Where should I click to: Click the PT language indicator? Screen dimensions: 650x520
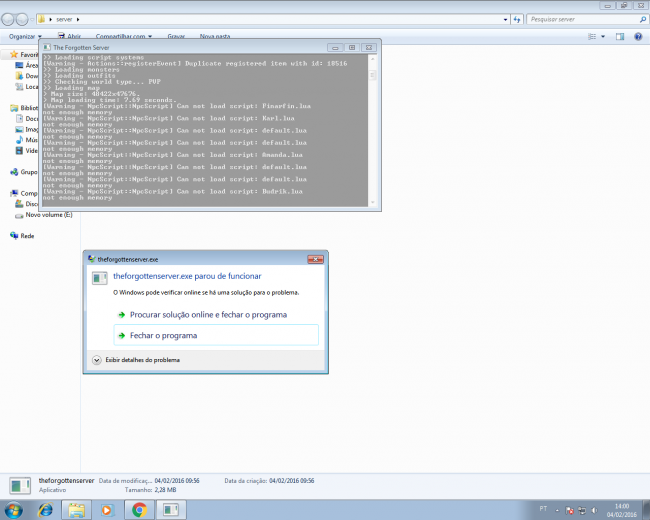(543, 508)
